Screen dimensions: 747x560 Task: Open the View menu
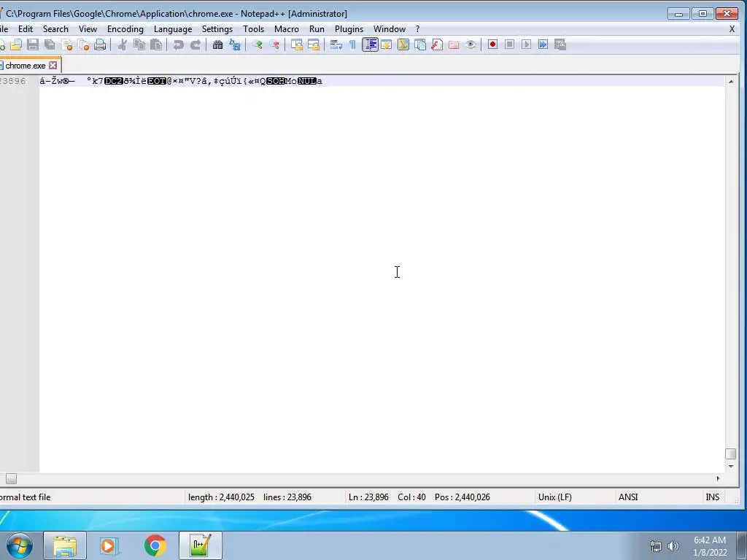coord(88,29)
